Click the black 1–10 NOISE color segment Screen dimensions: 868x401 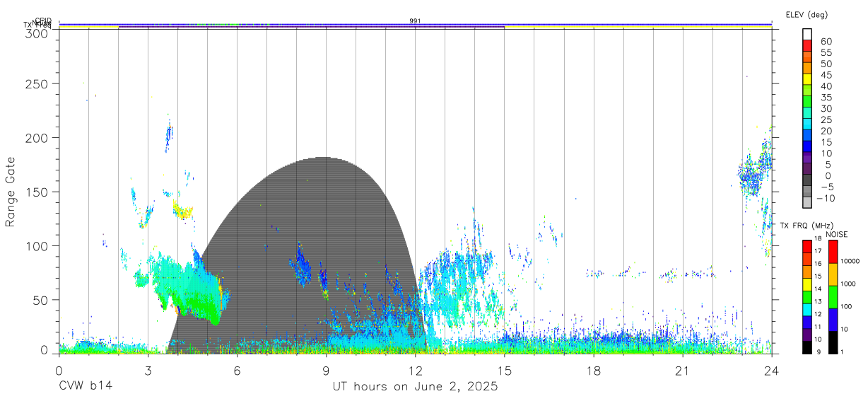coord(832,342)
